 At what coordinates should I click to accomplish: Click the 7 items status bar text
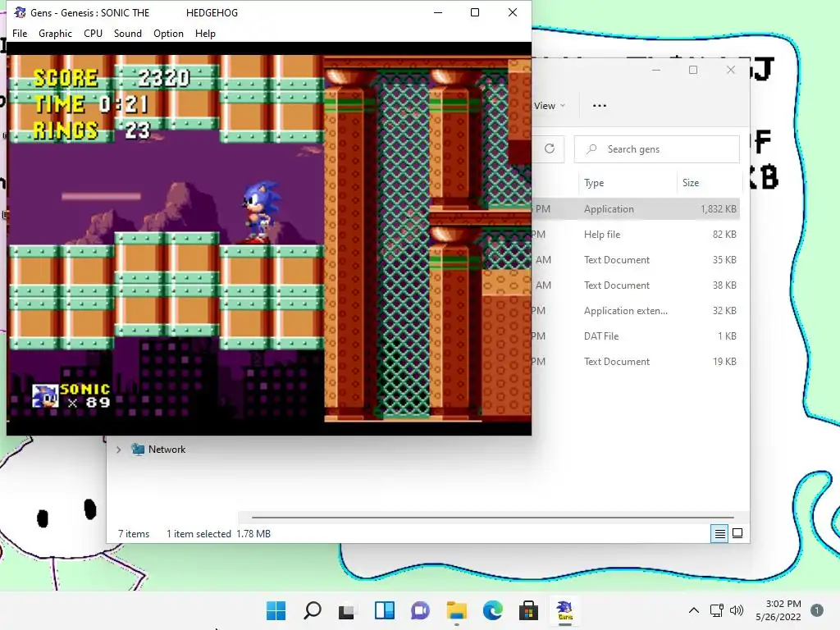[134, 533]
